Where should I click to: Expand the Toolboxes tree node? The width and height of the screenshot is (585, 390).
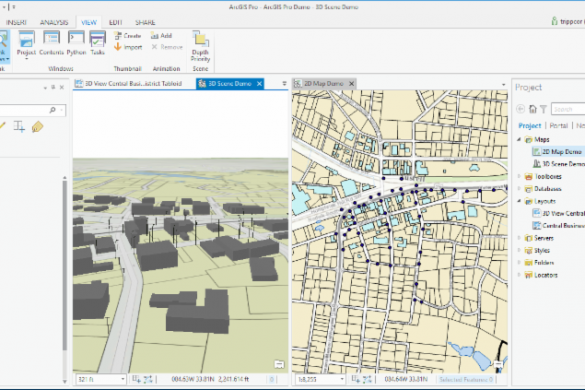pos(519,176)
